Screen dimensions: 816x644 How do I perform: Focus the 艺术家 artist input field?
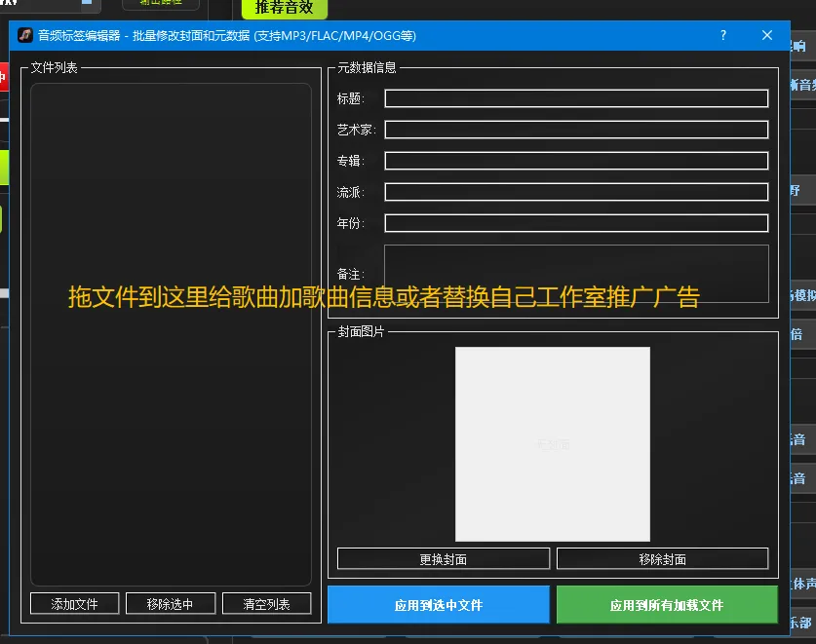pyautogui.click(x=576, y=130)
